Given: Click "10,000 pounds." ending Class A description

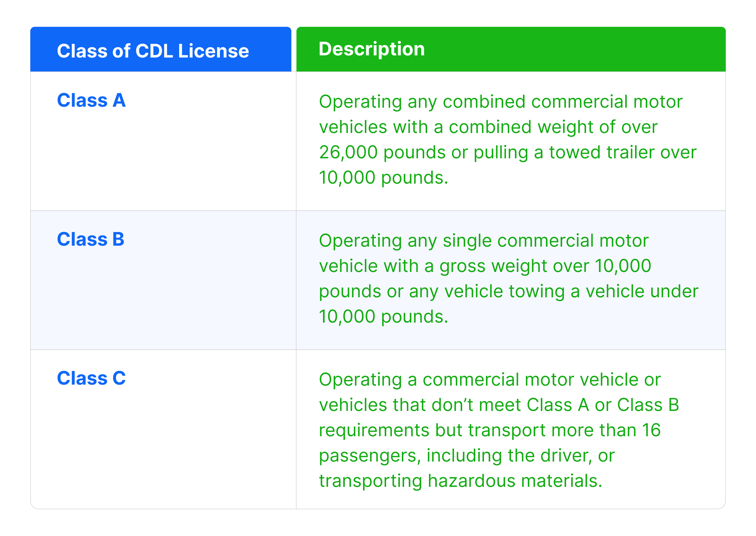Looking at the screenshot, I should pos(383,178).
